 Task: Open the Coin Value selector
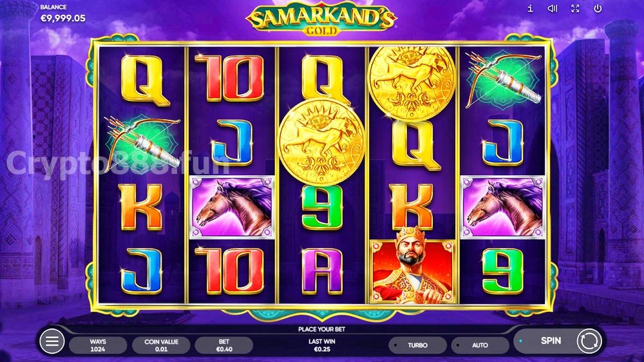161,345
